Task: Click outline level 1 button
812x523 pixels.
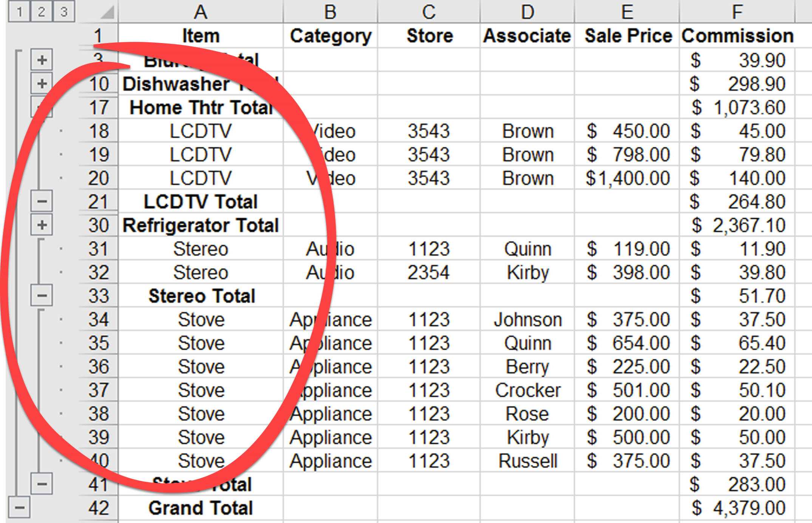Action: [x=20, y=12]
